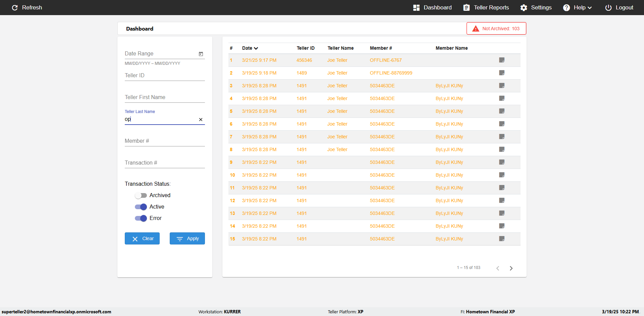Open note icon for row 1 transaction
The image size is (644, 316).
click(x=502, y=60)
